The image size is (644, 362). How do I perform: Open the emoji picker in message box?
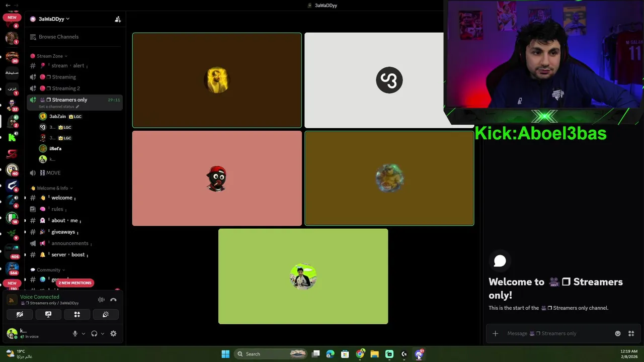pyautogui.click(x=618, y=333)
